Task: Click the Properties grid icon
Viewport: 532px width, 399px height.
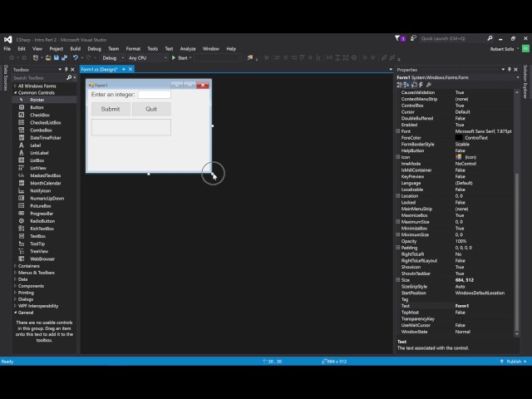Action: (414, 85)
